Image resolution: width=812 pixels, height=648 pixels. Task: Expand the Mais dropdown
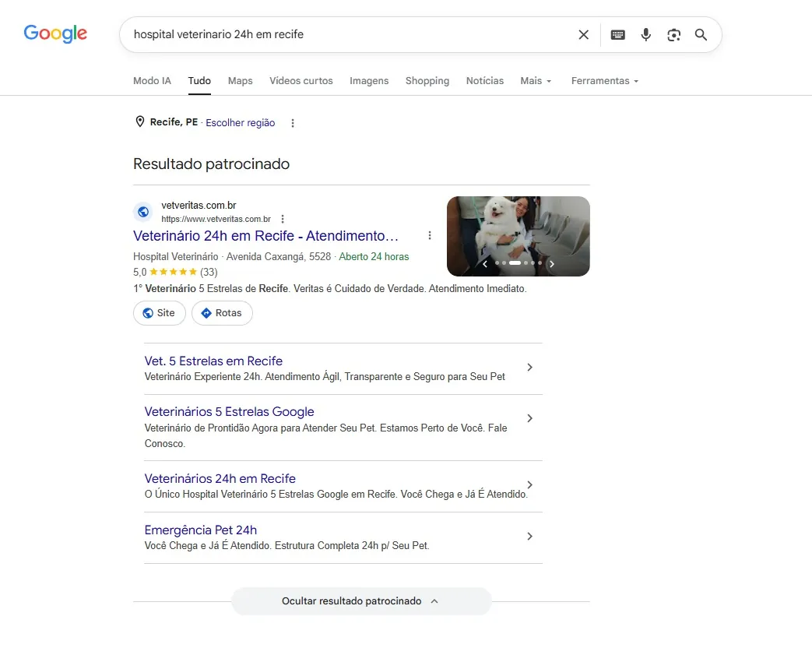click(536, 81)
